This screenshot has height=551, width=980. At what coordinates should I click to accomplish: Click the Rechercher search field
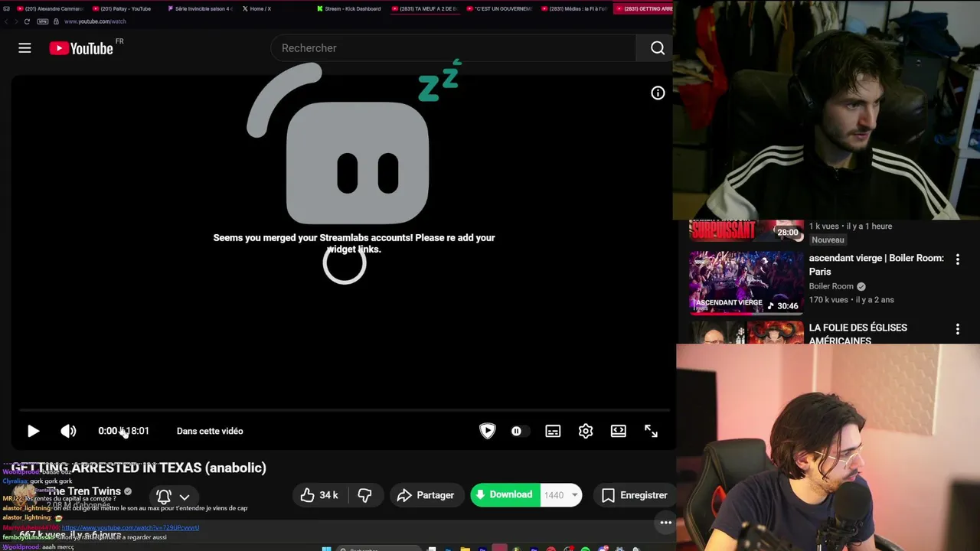pos(453,48)
